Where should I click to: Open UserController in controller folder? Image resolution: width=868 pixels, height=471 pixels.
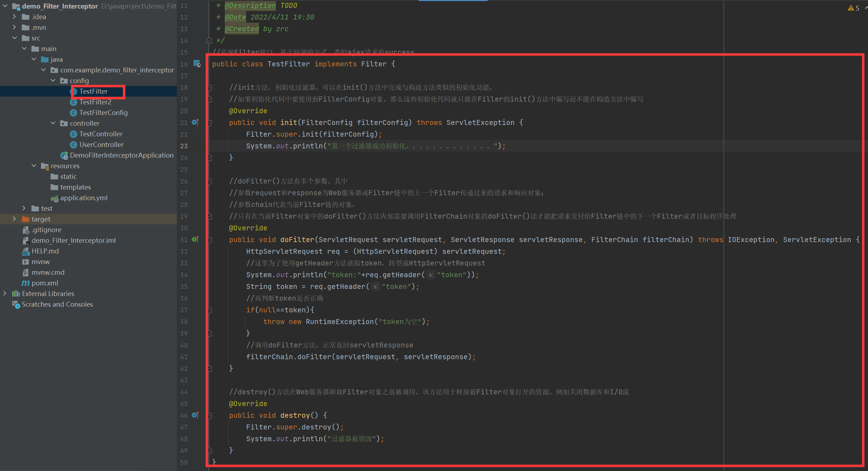(102, 144)
